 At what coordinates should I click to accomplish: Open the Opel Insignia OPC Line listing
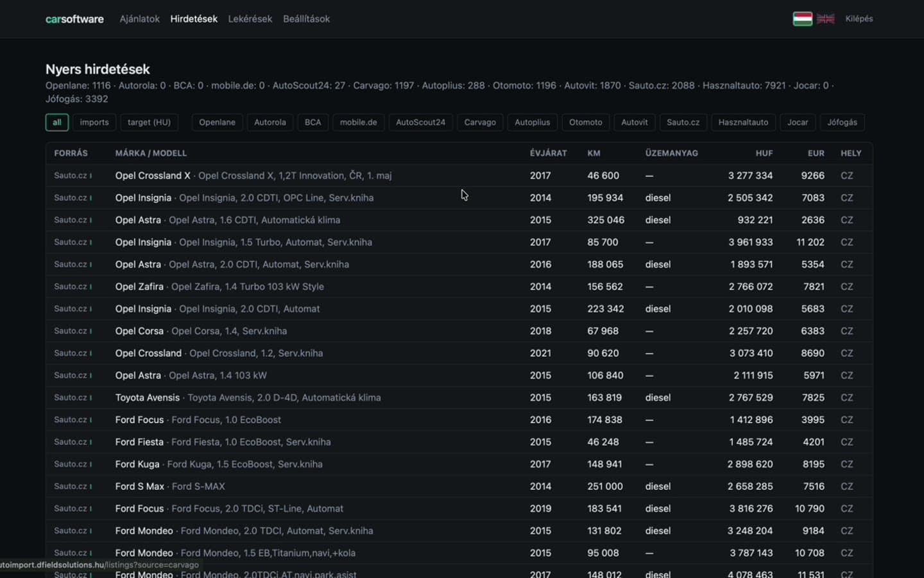click(244, 198)
